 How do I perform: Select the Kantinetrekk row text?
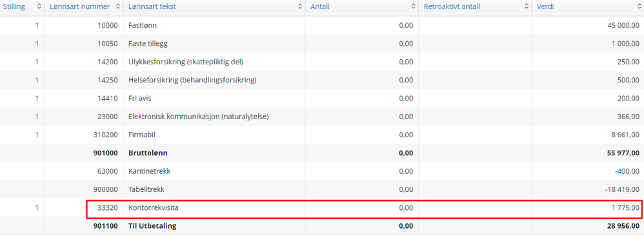149,171
